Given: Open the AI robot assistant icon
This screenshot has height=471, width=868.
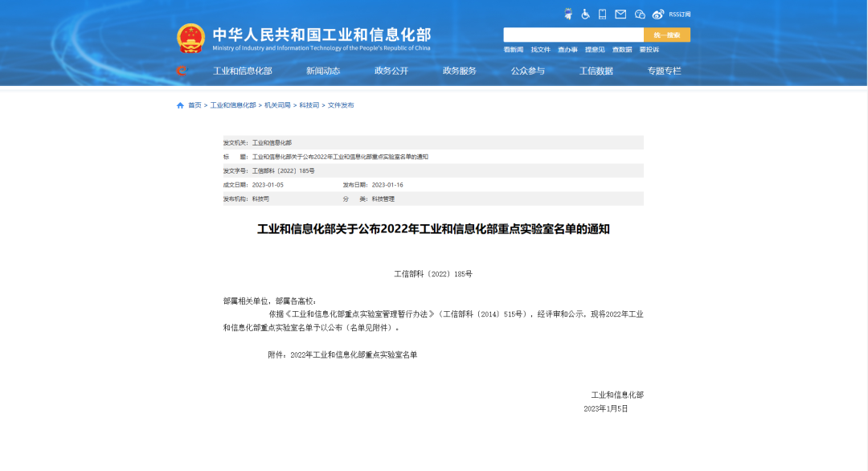Looking at the screenshot, I should click(x=568, y=14).
